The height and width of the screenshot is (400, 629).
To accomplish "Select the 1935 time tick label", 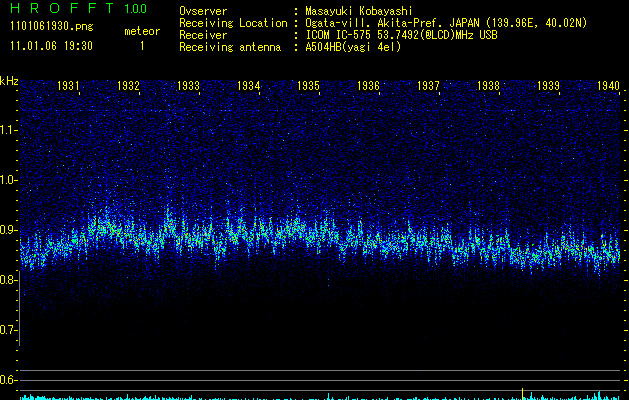I will coord(308,87).
